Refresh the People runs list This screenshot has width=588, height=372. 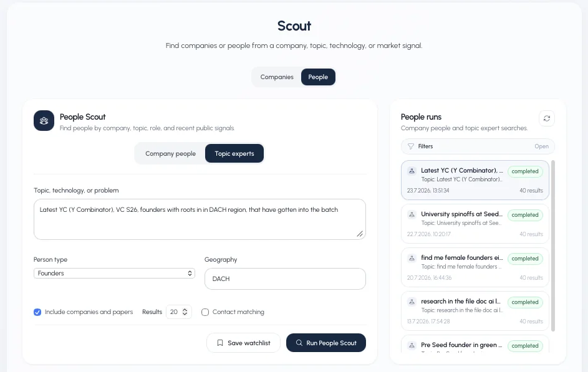546,118
